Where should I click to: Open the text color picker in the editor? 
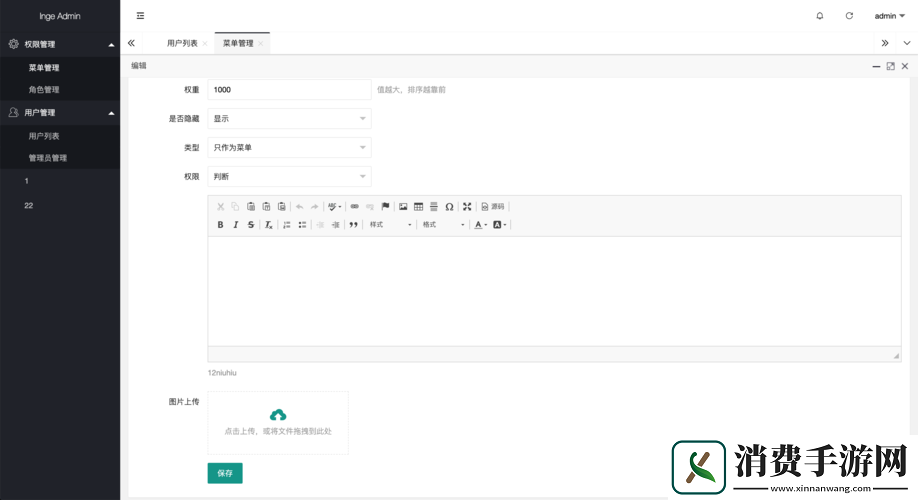tap(480, 225)
